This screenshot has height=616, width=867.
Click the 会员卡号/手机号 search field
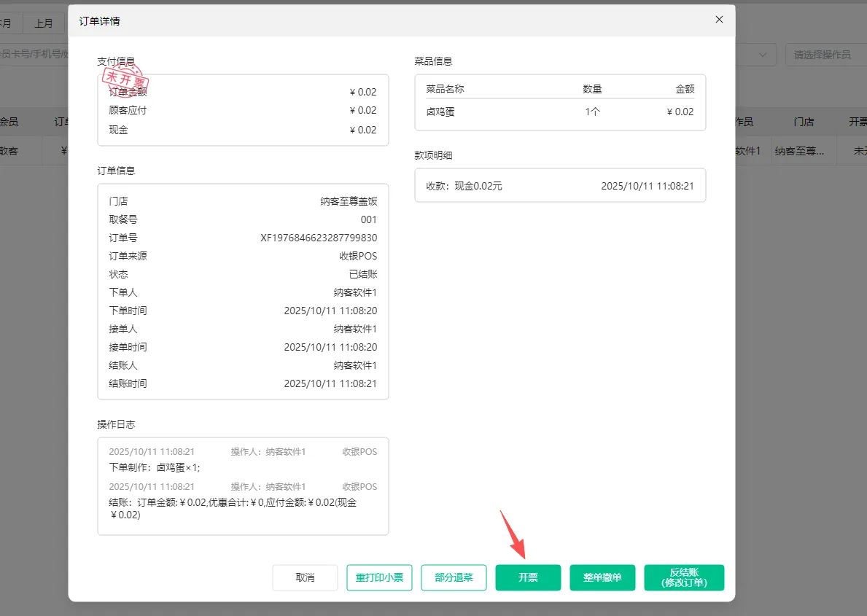[33, 55]
